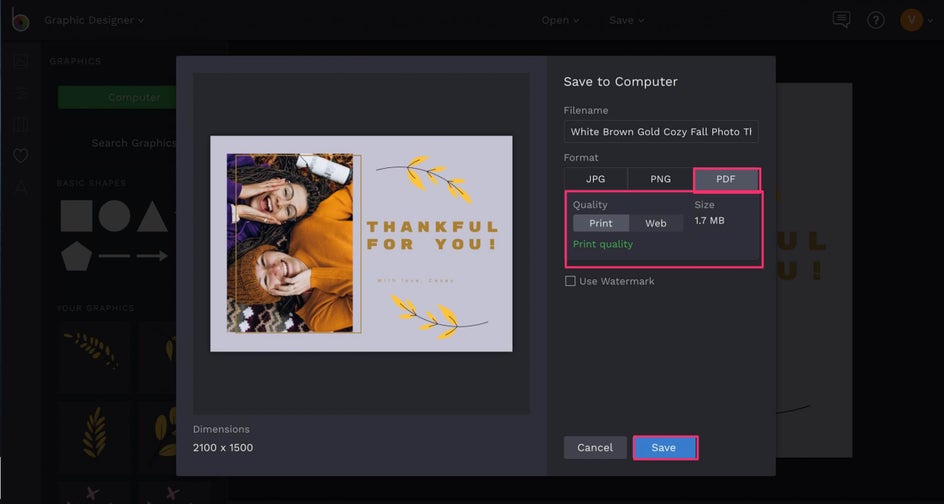Click the blue Save button
The height and width of the screenshot is (504, 944).
(664, 447)
